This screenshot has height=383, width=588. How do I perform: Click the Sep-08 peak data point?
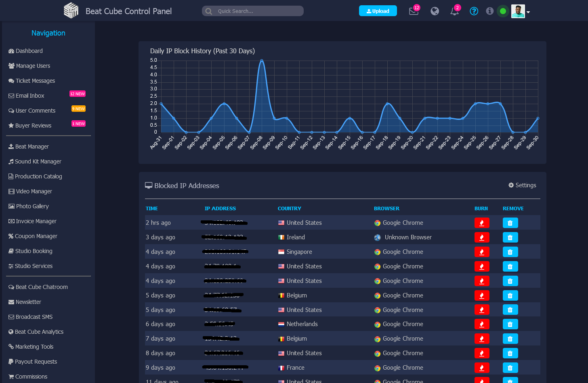pyautogui.click(x=262, y=61)
